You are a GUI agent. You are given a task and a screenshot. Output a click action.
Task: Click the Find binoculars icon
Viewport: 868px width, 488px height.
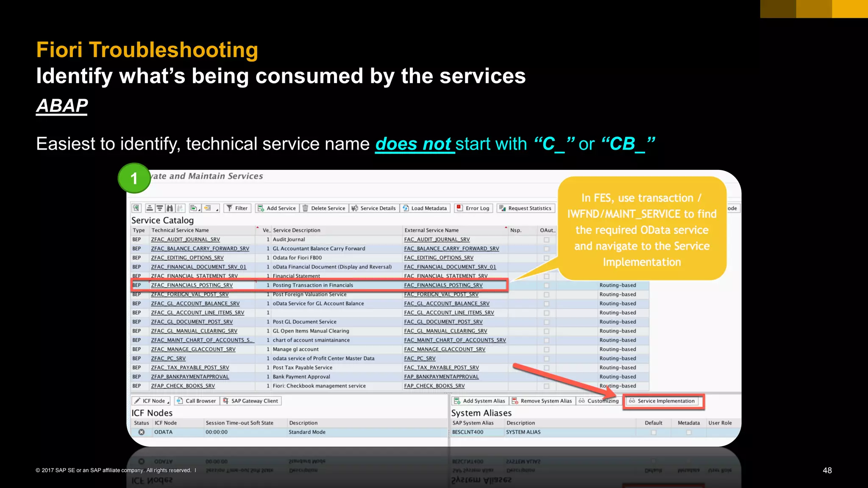[170, 208]
